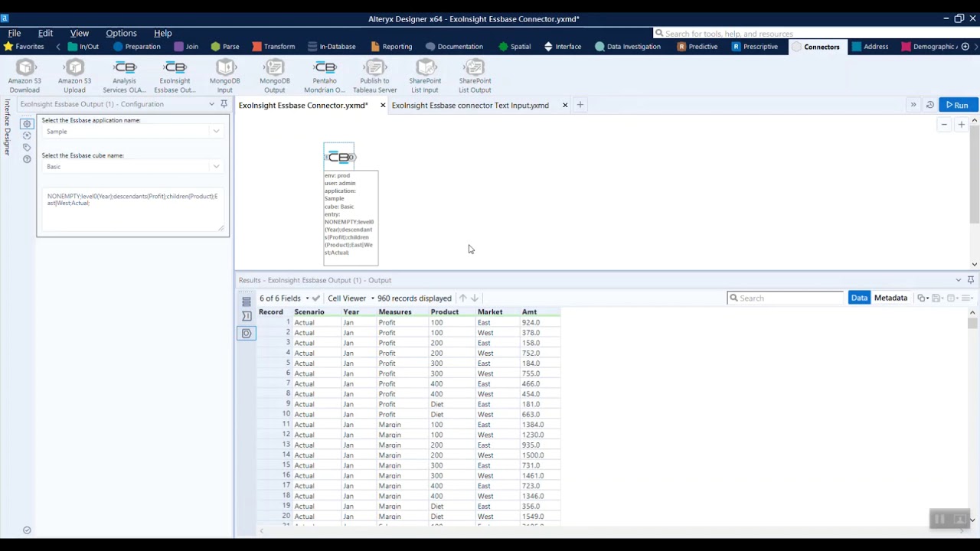Zoom out the canvas with minus icon
Screen dimensions: 980x551
pos(944,125)
